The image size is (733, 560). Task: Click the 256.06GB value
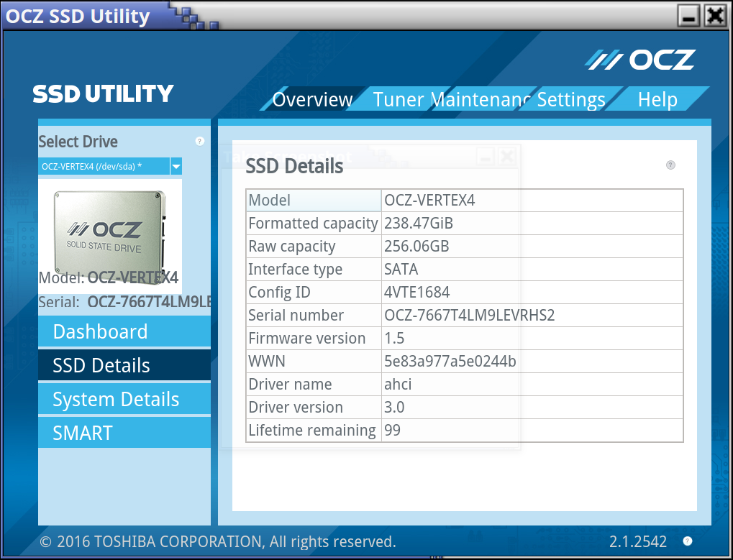point(532,246)
